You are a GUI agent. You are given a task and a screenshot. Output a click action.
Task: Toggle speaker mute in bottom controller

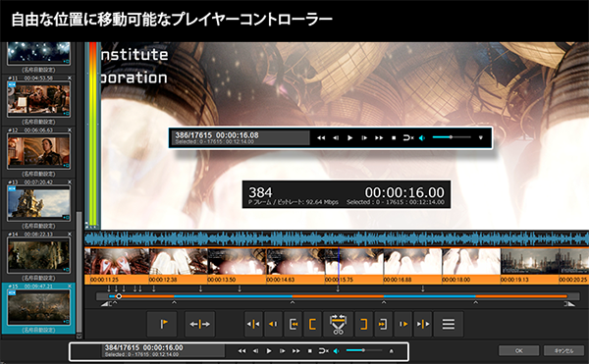(337, 351)
